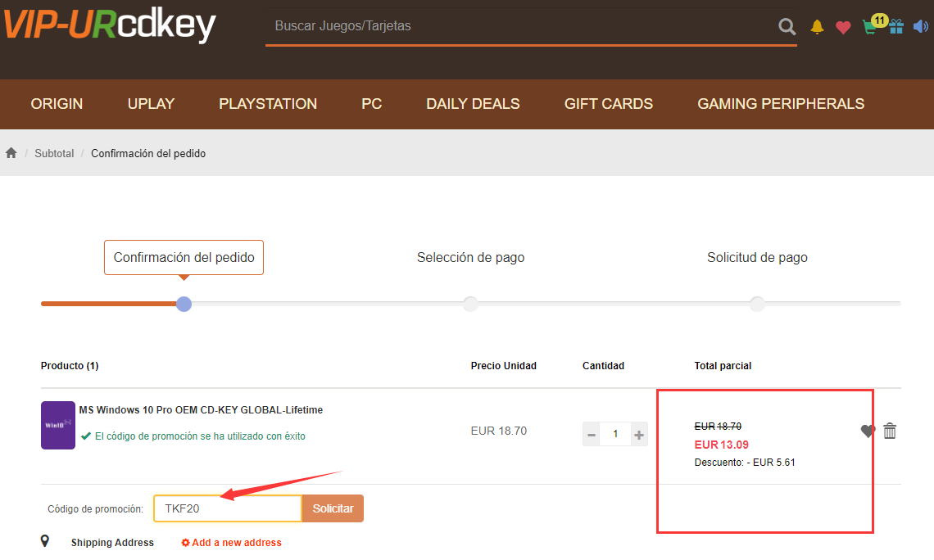Open the Windows 10 Pro product thumbnail
934x560 pixels.
[58, 425]
